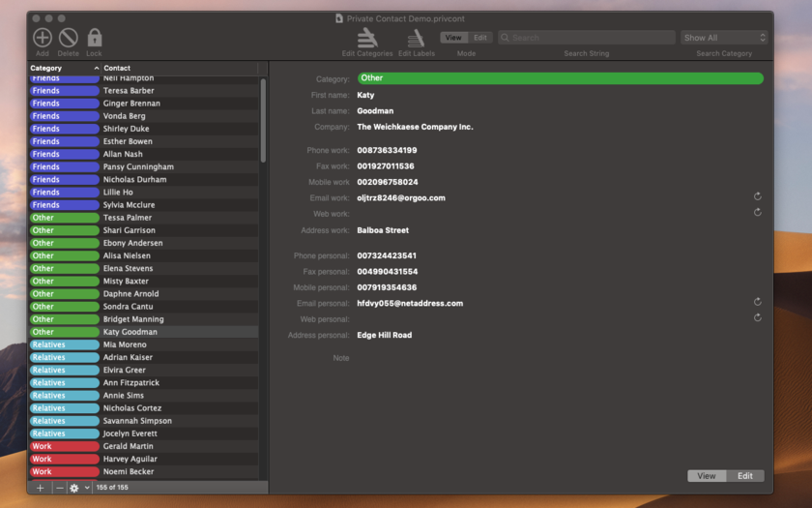This screenshot has height=508, width=812.
Task: Select the Mia Moreno contact row
Action: 143,344
